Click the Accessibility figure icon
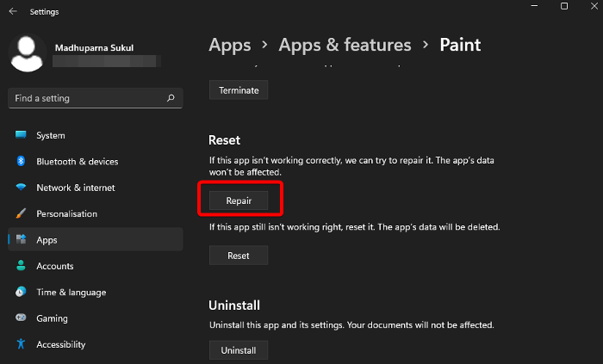The image size is (603, 364). click(x=21, y=344)
